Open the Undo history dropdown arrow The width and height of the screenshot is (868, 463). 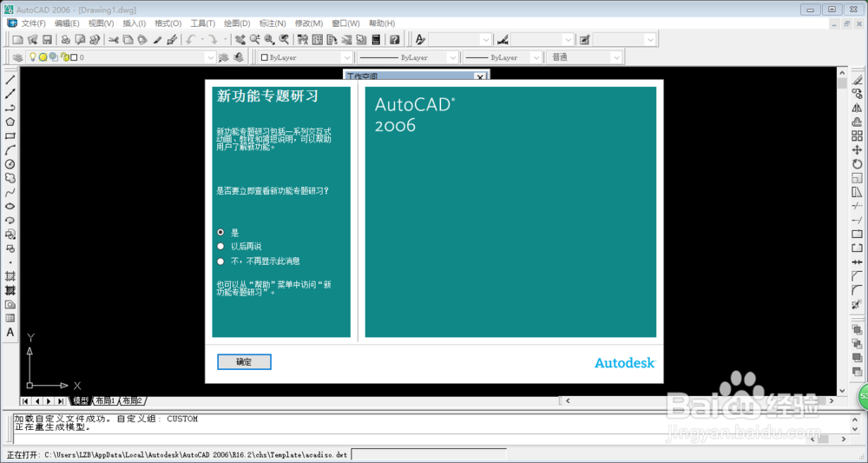202,39
